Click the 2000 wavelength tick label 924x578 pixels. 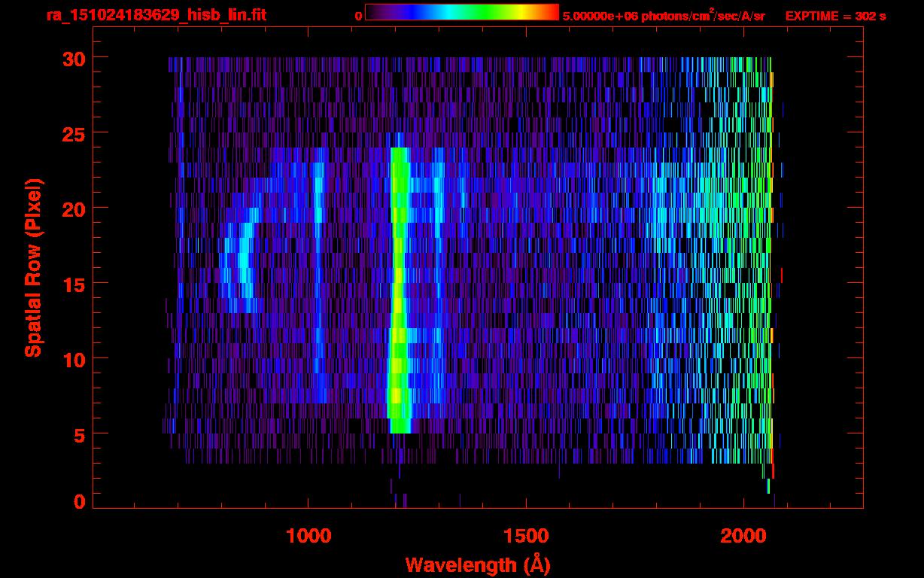(743, 536)
